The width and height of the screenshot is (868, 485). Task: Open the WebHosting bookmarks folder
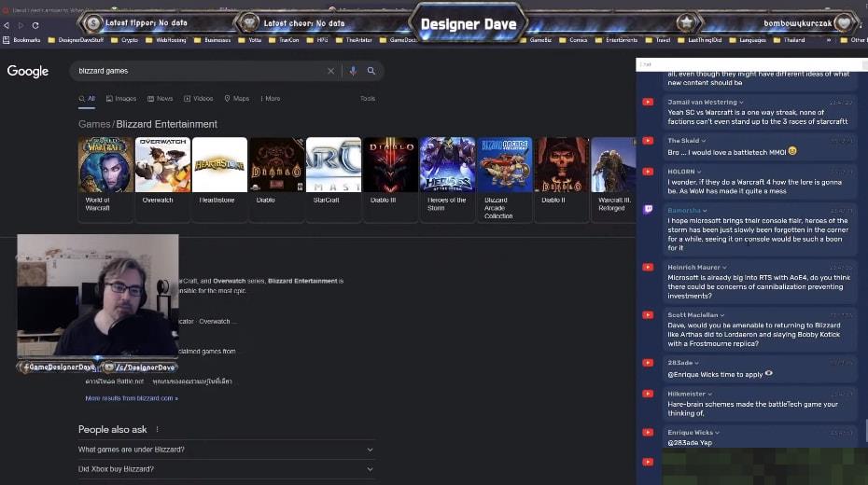[x=165, y=40]
